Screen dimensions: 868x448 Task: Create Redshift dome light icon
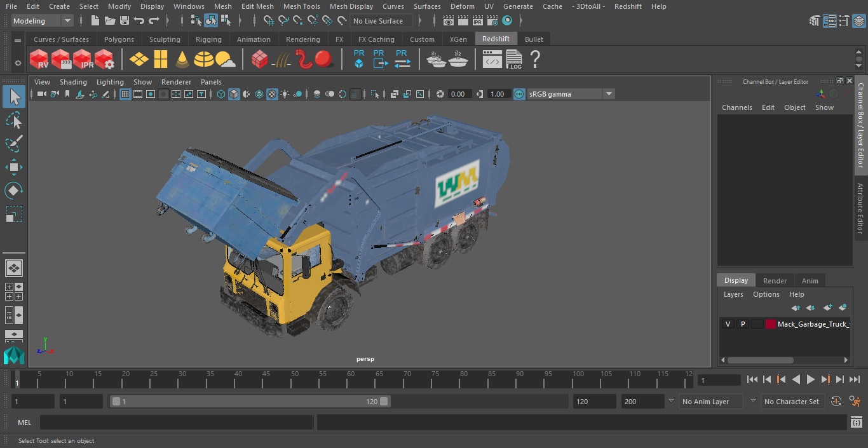(x=203, y=60)
